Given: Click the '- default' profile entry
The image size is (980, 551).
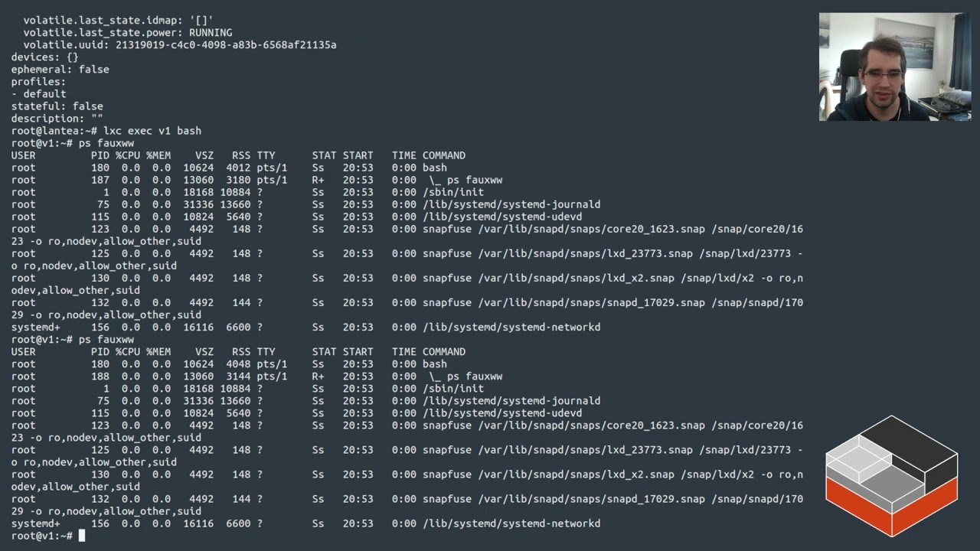Looking at the screenshot, I should pos(38,94).
